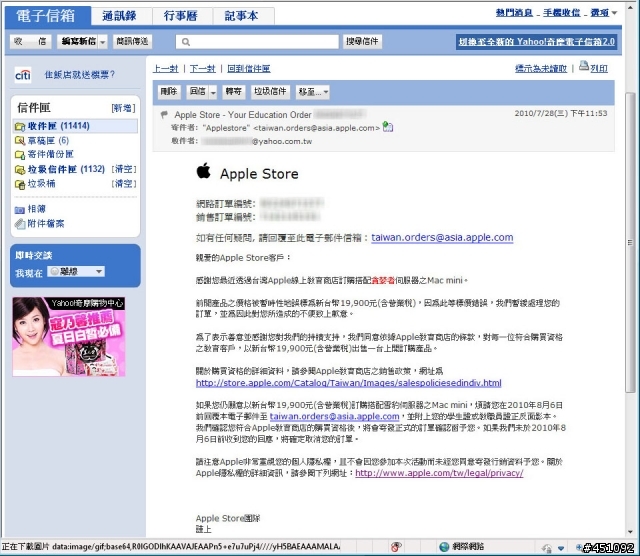
Task: Click the message vertical scrollbar
Action: click(x=631, y=242)
